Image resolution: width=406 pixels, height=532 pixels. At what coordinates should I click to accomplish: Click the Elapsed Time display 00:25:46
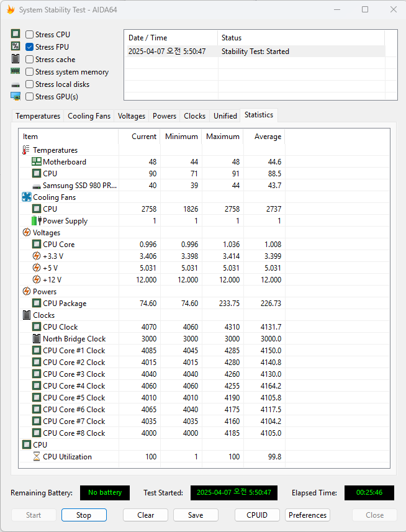[x=369, y=493]
